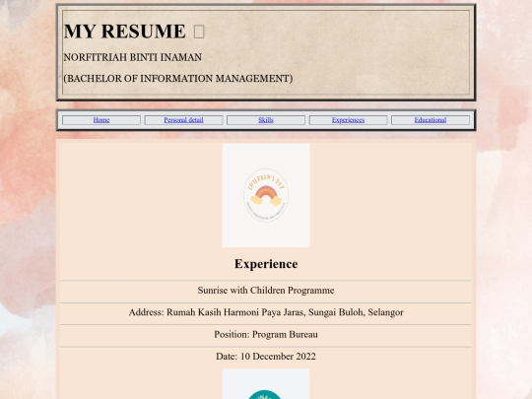Viewport: 532px width, 399px height.
Task: Select the 'Position: Program Bureau' row
Action: tap(266, 335)
